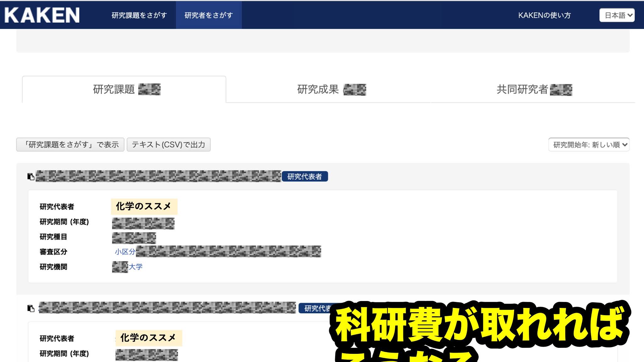Open 研究課題をさがす menu item
The image size is (644, 362).
coord(139,15)
